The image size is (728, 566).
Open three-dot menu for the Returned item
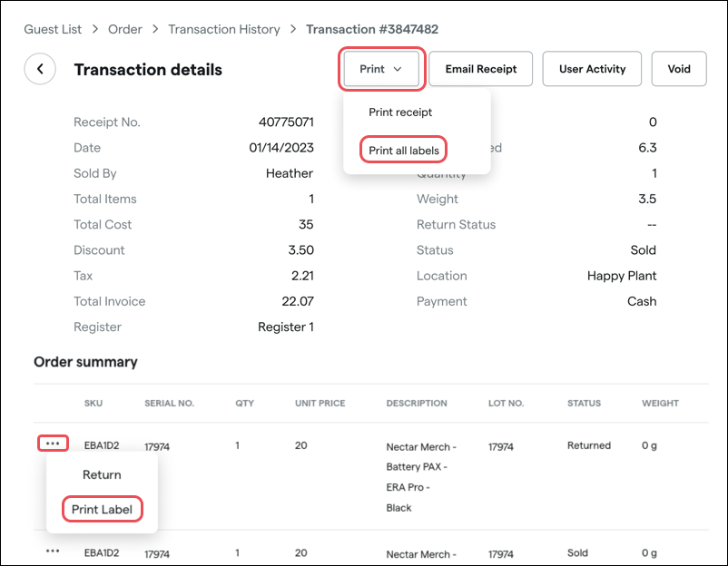[53, 444]
